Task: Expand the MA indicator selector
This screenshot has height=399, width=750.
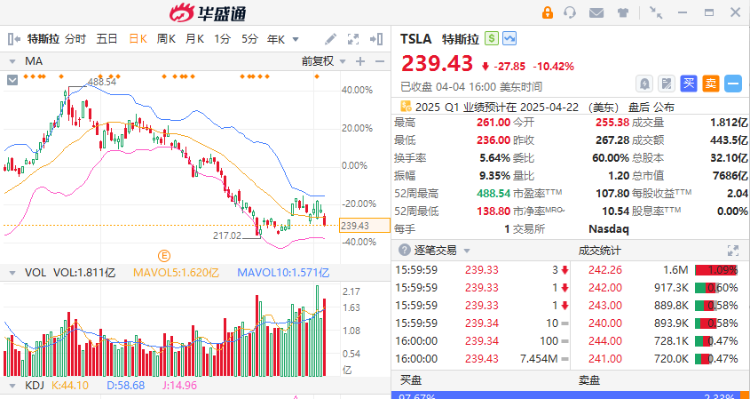Action: pos(12,61)
